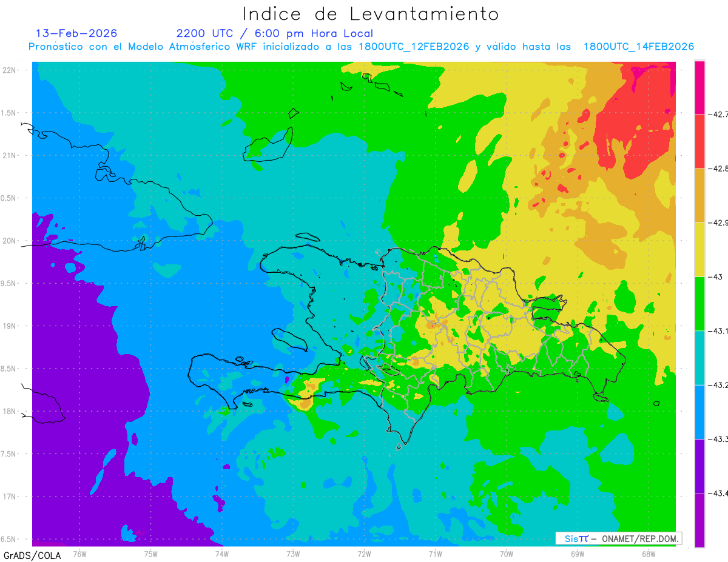Click the legend value '-42.7'
The height and width of the screenshot is (562, 728).
[x=718, y=114]
